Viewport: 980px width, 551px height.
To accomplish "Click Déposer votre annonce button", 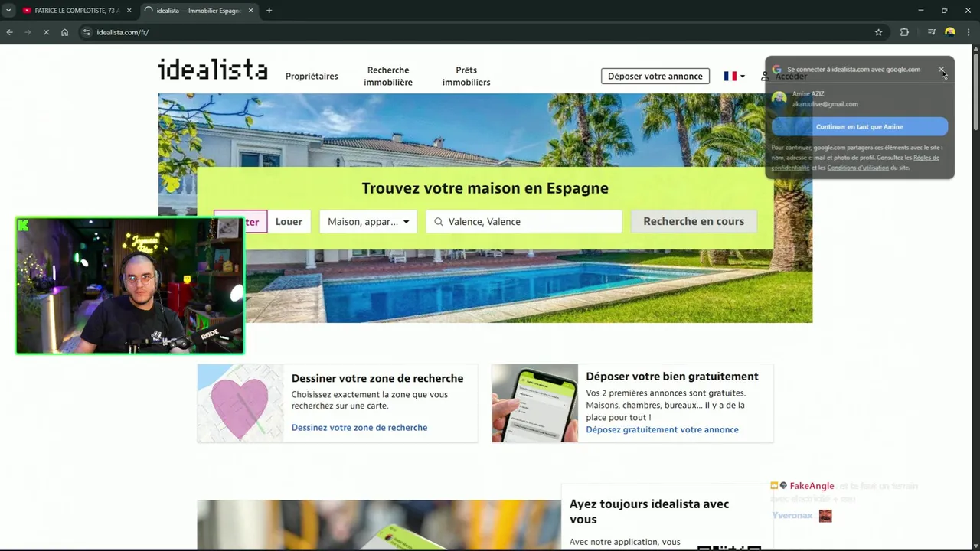I will (655, 77).
